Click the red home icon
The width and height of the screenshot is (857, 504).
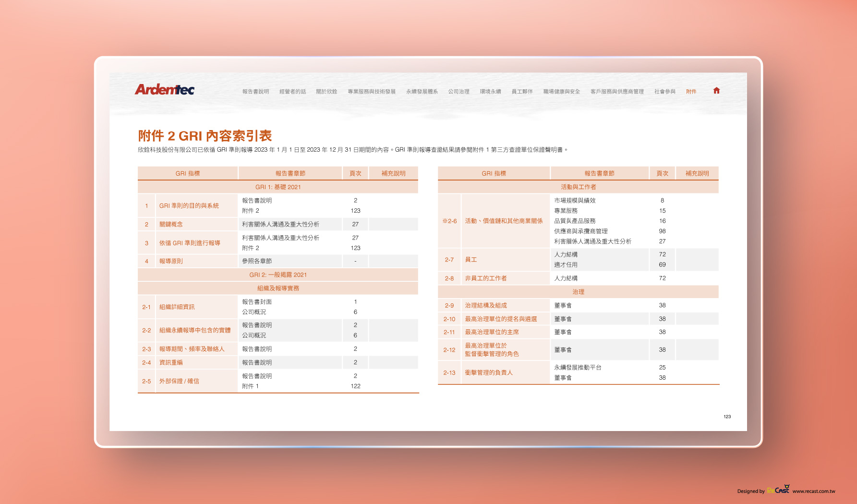coord(716,90)
